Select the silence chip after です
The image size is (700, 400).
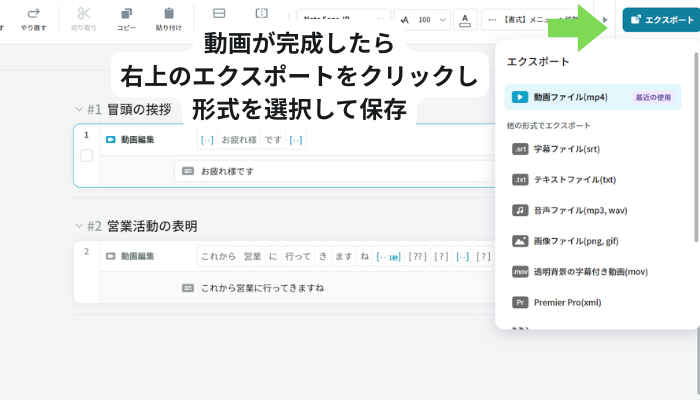click(296, 140)
